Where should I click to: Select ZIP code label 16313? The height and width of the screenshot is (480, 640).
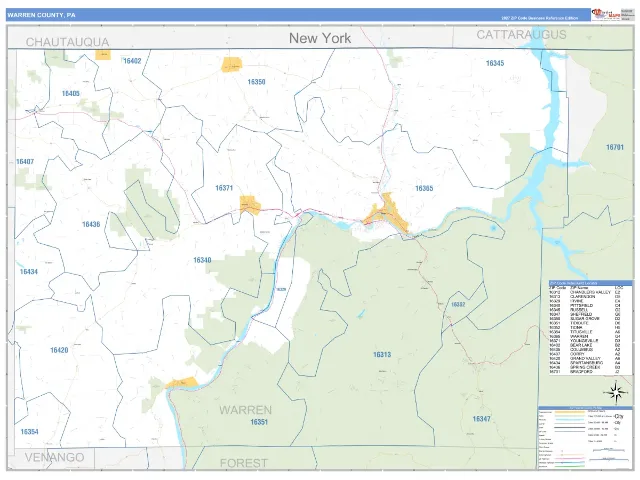click(382, 355)
